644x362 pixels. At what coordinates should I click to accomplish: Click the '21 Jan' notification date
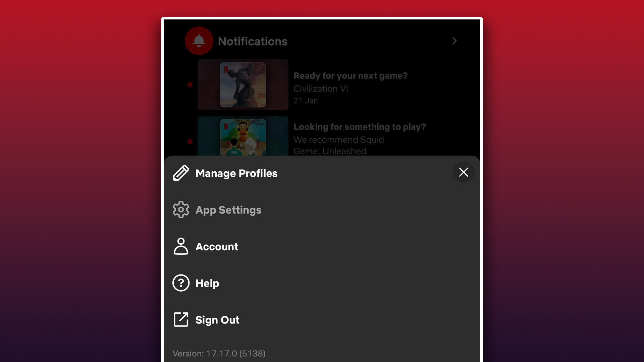coord(306,101)
